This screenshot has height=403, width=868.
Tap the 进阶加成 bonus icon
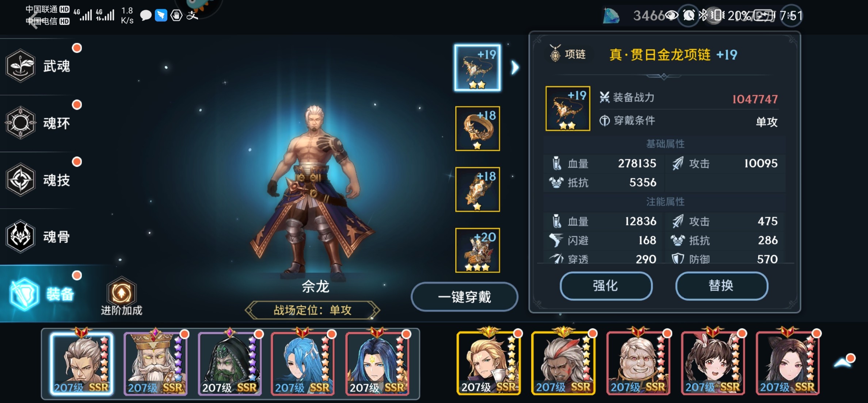click(x=122, y=292)
